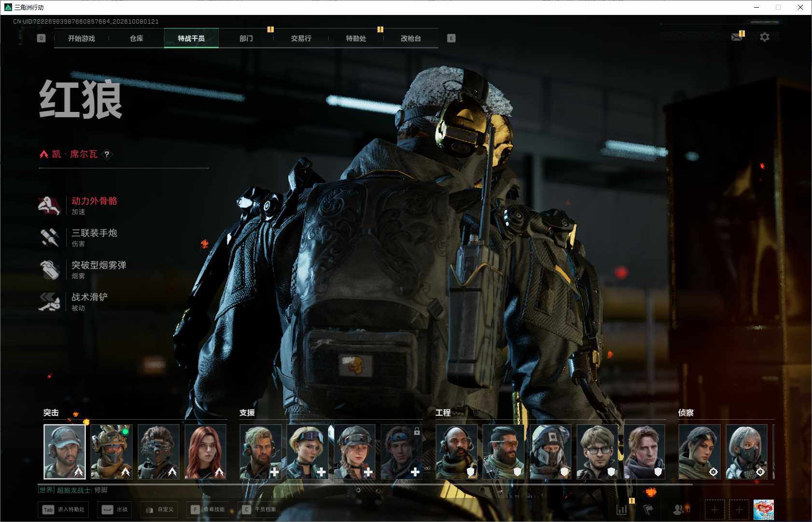Screen dimensions: 812x522
Task: Open the mail inbox icon
Action: [x=737, y=37]
